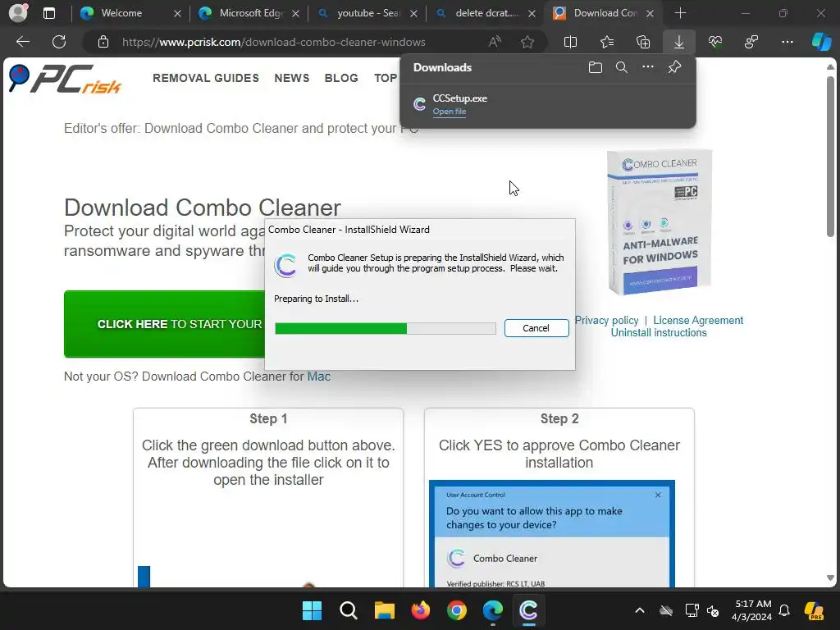Toggle the Downloads toolbar icon
Viewport: 840px width, 630px height.
(678, 42)
